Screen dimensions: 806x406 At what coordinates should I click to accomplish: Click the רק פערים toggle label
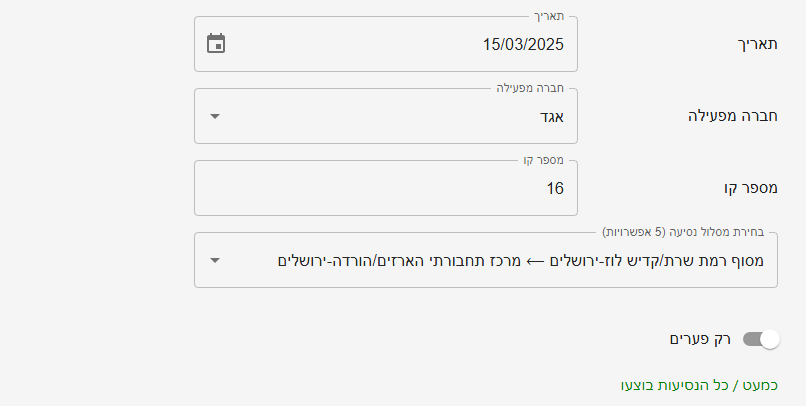700,339
